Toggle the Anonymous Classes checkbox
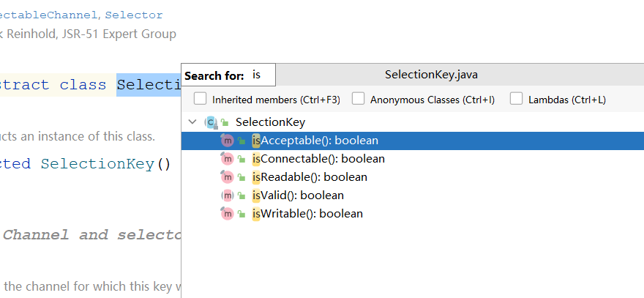Screen dimensions: 644x298 click(358, 99)
